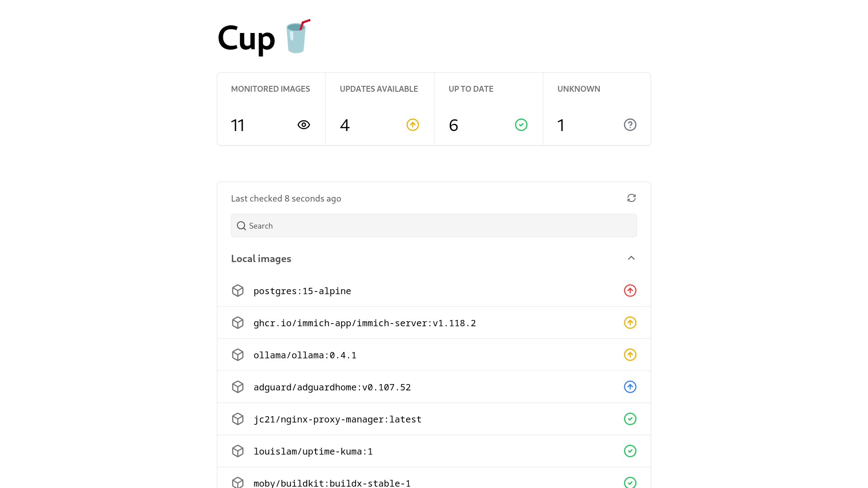Click the blue update icon for adguard/adguardhome

pyautogui.click(x=630, y=387)
